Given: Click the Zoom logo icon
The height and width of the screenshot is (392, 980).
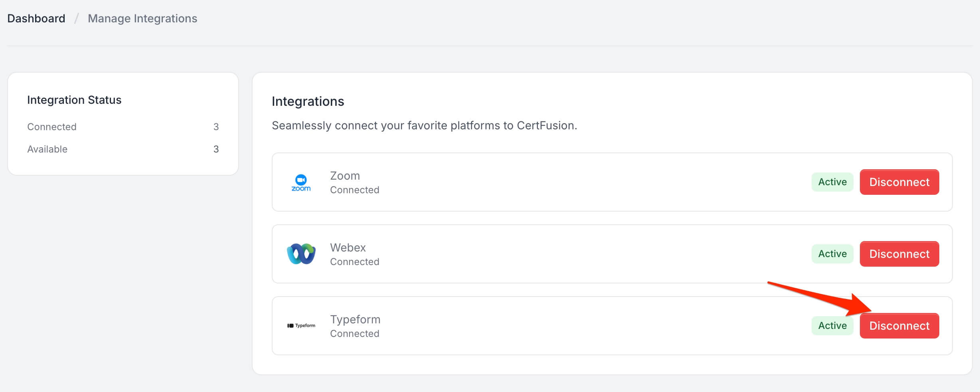Looking at the screenshot, I should (x=301, y=182).
